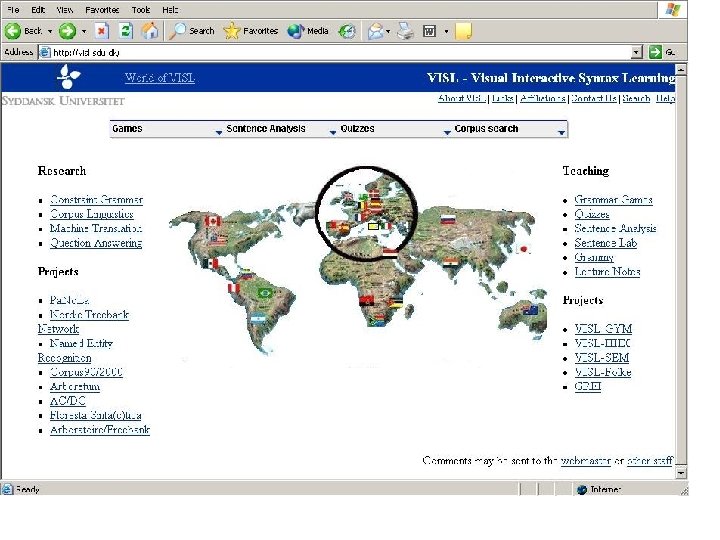Image resolution: width=720 pixels, height=540 pixels.
Task: Click in the Address URL field
Action: (341, 52)
